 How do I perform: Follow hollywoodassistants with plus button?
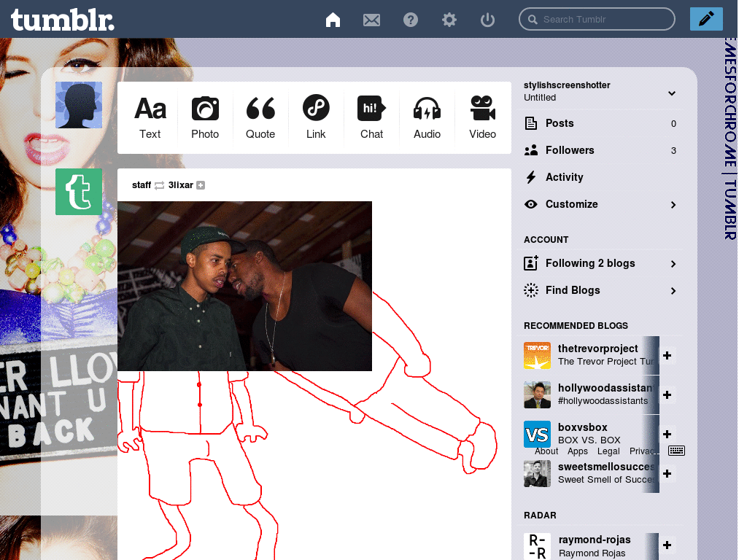click(667, 394)
